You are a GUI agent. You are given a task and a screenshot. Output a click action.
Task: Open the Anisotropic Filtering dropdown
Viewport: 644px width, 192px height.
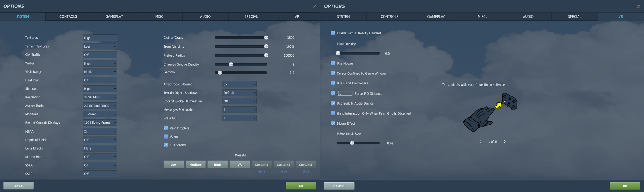pos(239,84)
